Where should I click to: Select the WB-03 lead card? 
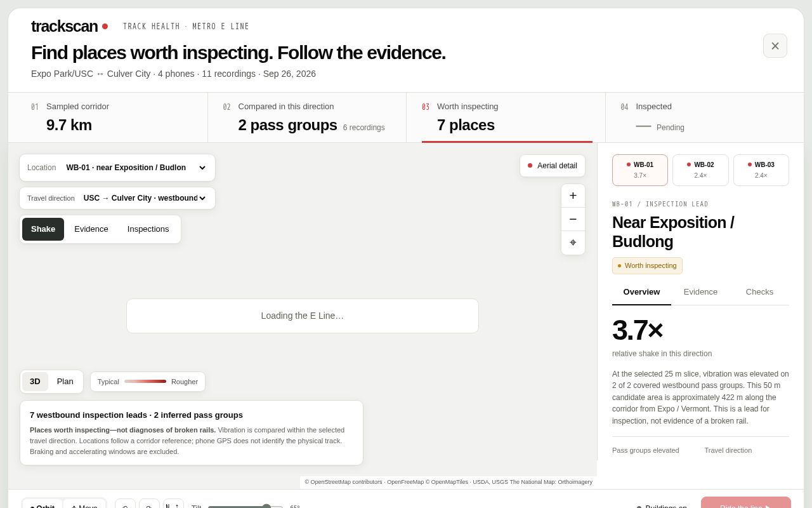[x=761, y=170]
